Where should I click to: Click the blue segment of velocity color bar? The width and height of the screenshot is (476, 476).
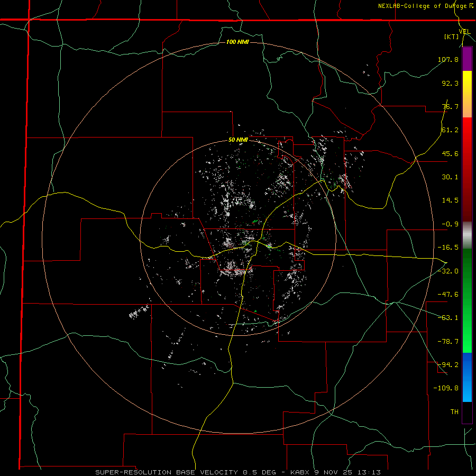(467, 377)
